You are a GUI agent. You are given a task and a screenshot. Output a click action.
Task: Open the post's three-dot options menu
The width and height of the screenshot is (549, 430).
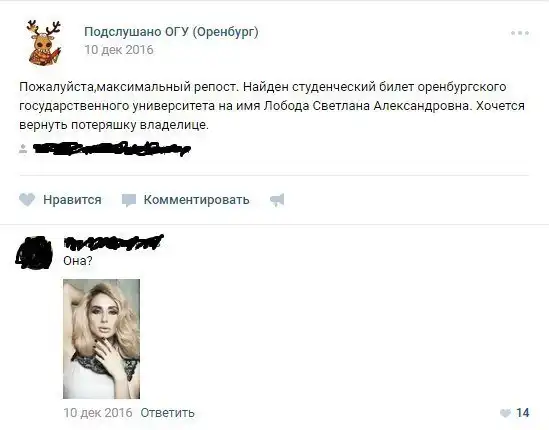pos(520,33)
